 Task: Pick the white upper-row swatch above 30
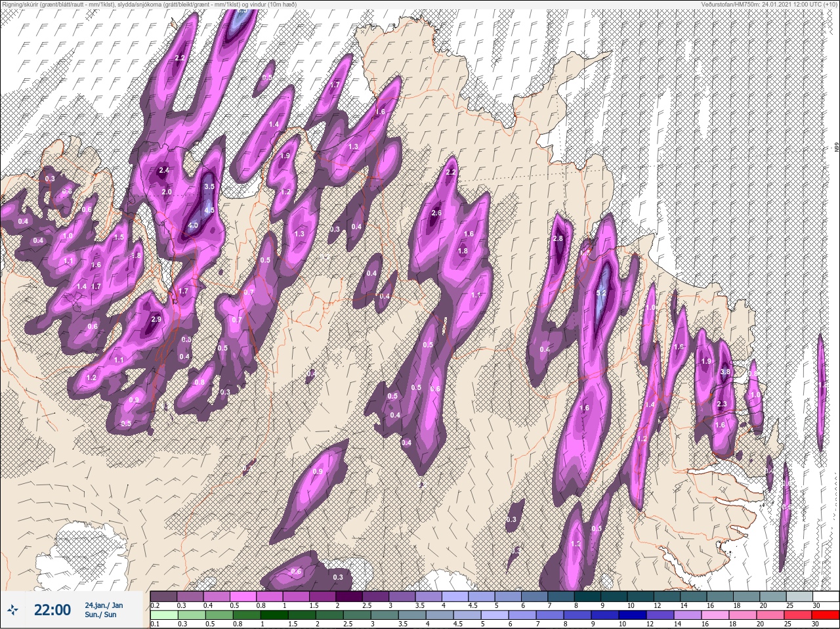pos(826,596)
